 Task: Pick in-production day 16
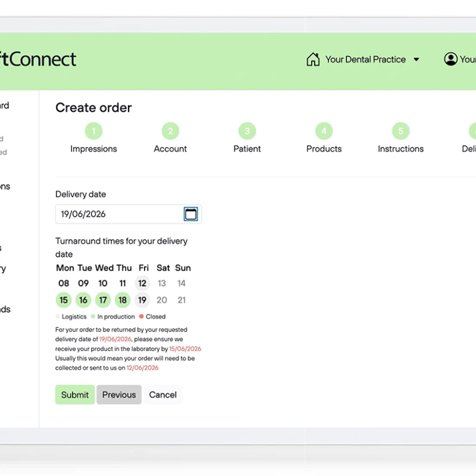point(83,300)
